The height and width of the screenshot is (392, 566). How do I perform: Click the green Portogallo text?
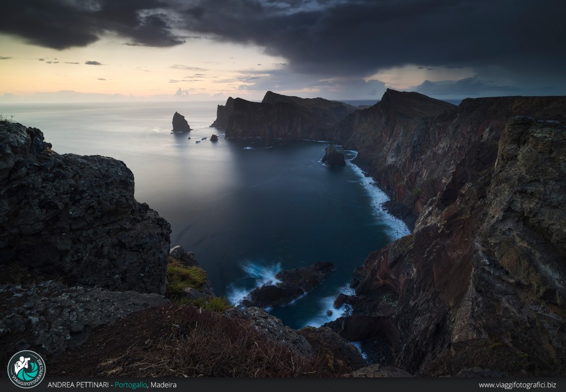click(x=131, y=385)
